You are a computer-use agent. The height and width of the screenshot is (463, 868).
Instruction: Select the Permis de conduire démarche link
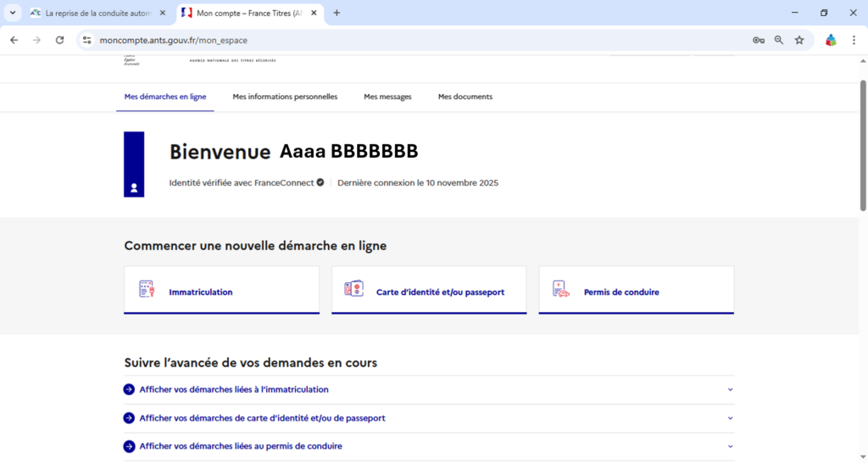click(621, 292)
